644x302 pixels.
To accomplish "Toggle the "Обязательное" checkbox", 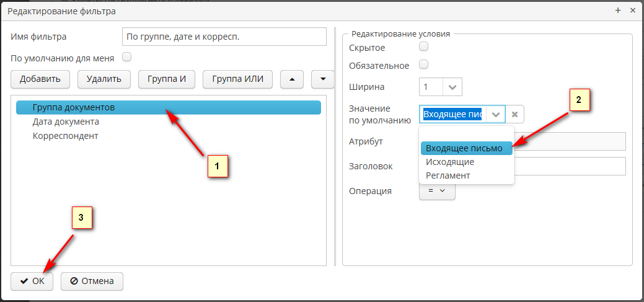I will (424, 64).
